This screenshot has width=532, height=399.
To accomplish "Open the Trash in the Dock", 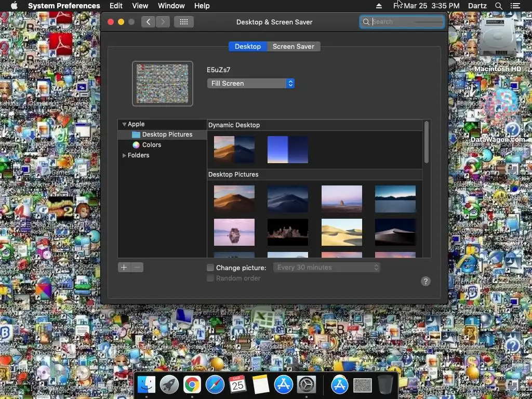I will pos(385,385).
